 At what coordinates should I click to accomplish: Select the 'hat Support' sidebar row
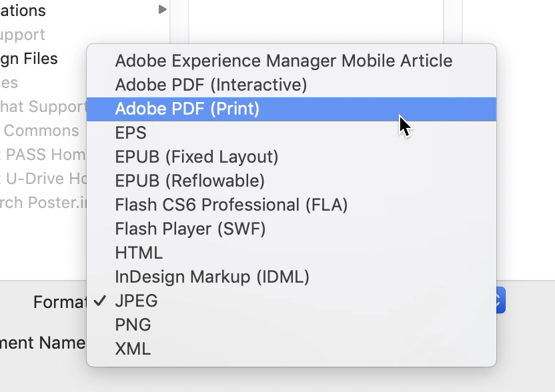click(x=43, y=107)
